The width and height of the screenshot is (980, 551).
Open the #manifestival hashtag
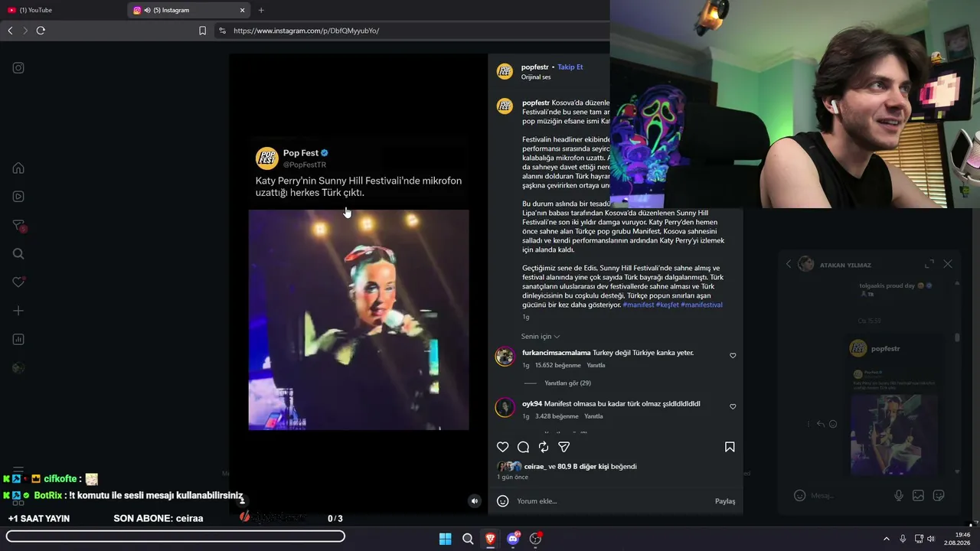point(701,305)
